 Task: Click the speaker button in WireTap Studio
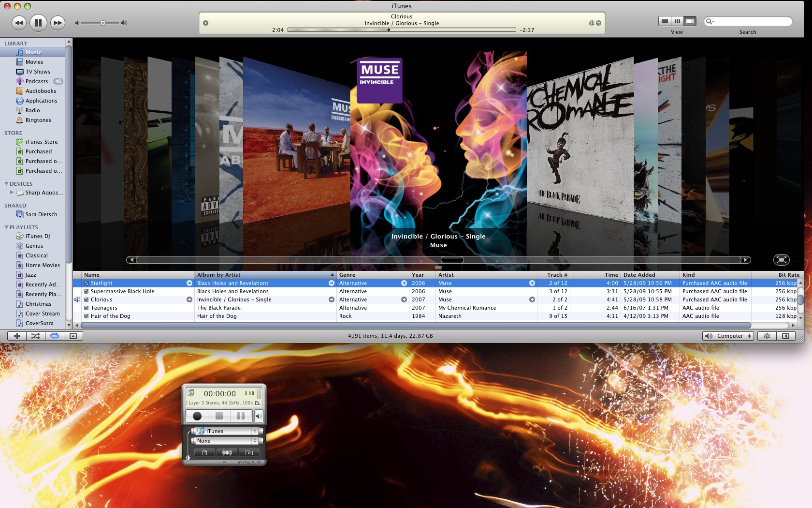pos(259,416)
